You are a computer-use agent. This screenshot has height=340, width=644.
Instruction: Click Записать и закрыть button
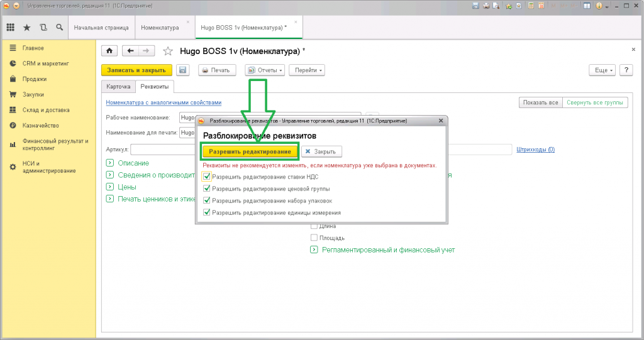point(136,70)
